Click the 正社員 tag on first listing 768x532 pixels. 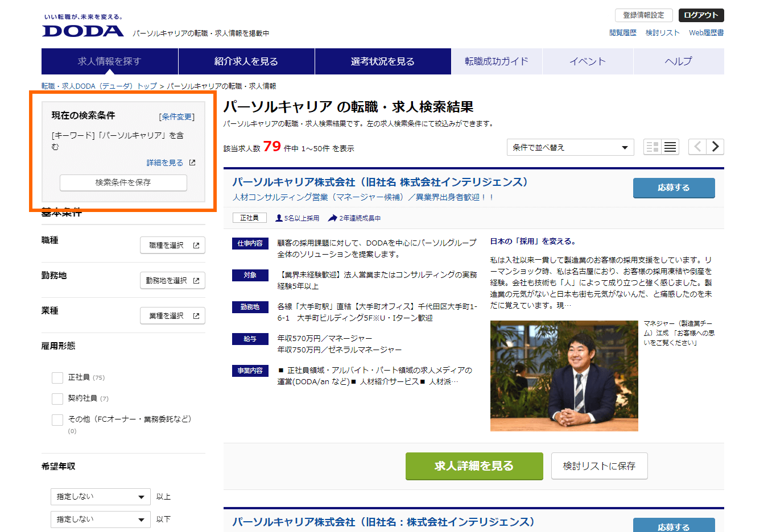coord(249,218)
